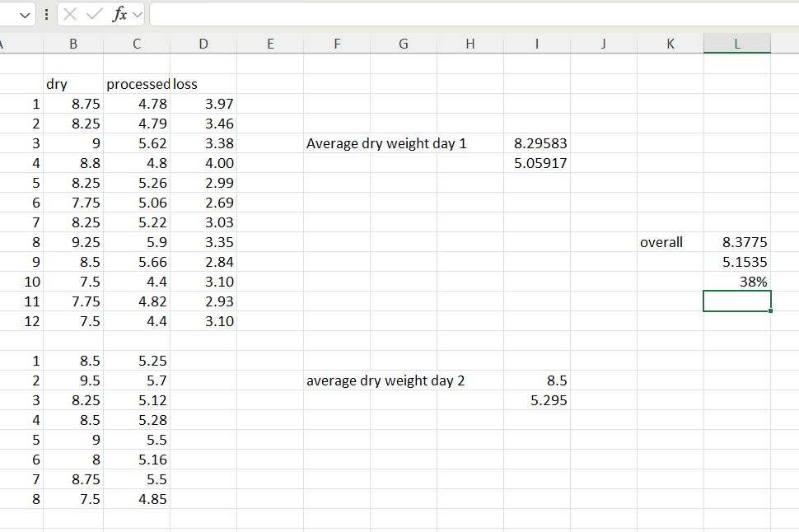
Task: Click the three-dot handle beside name box
Action: click(x=48, y=14)
